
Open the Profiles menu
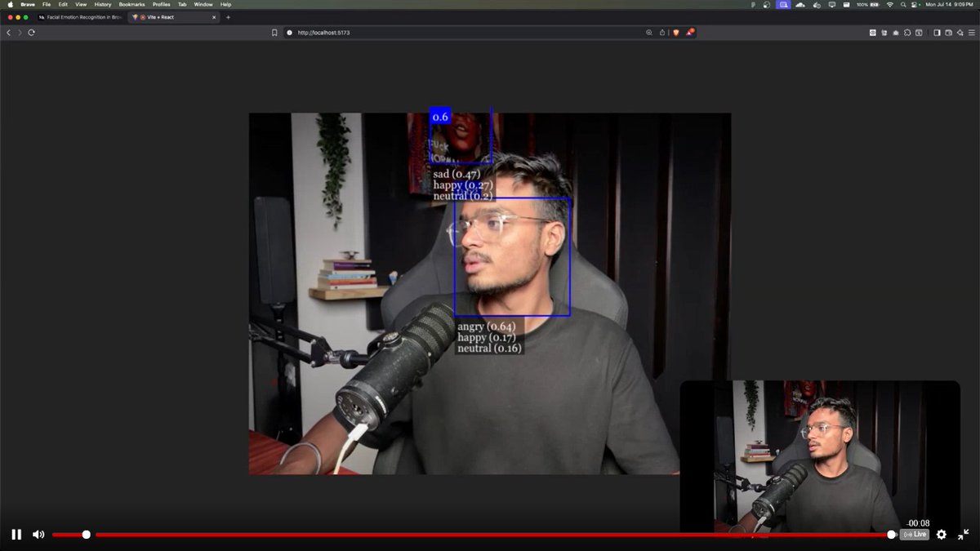point(162,4)
